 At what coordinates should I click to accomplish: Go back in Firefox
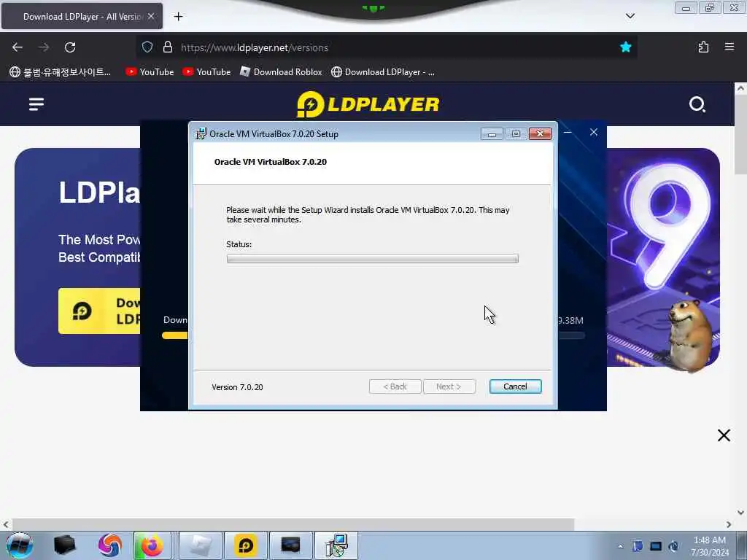pos(18,47)
